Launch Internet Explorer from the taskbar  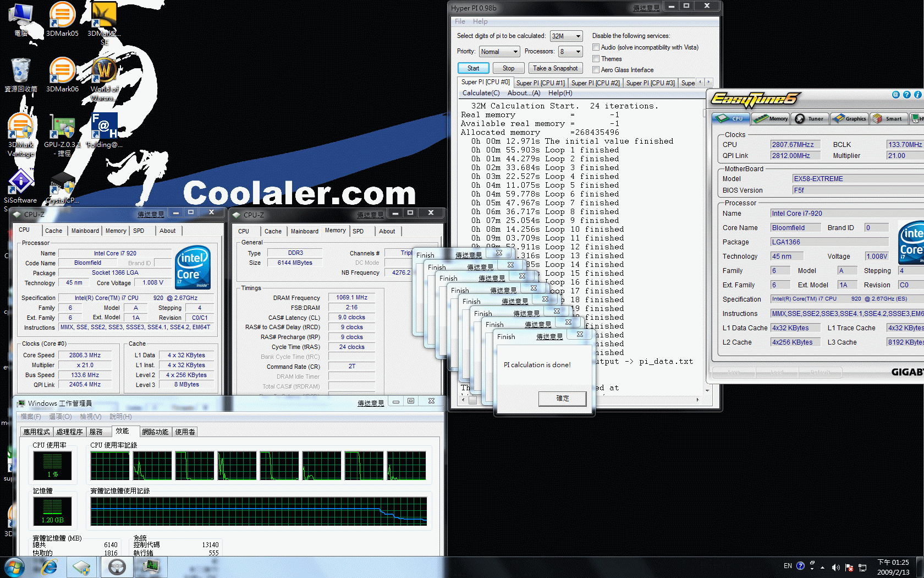tap(49, 567)
